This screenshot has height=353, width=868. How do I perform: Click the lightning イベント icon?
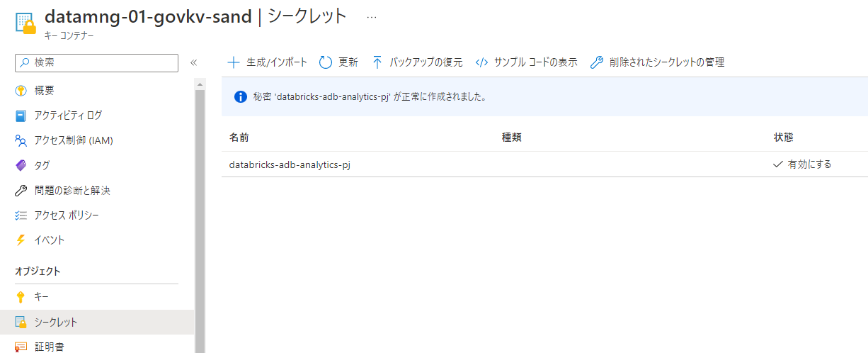click(x=21, y=240)
